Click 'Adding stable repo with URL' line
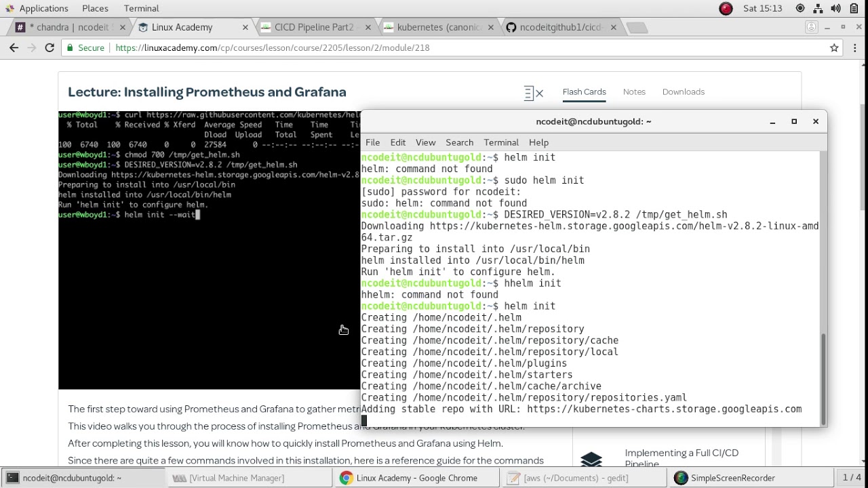868x488 pixels. click(x=581, y=409)
